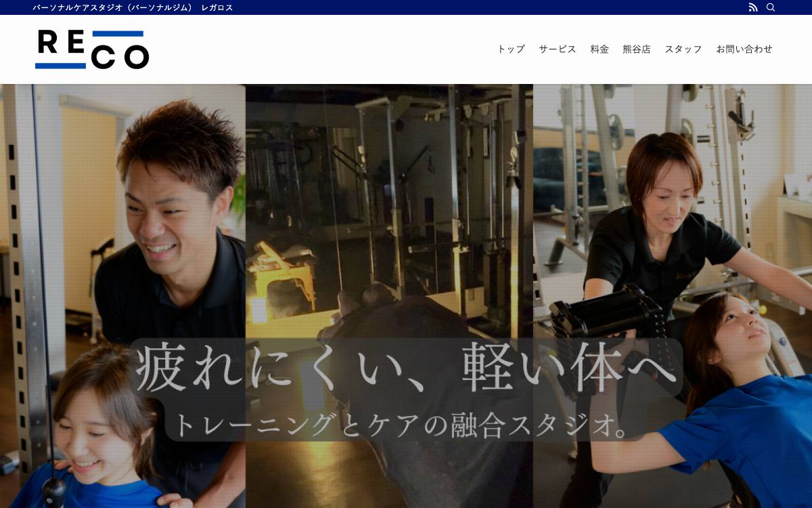
Task: Open the お問い合わせ menu item
Action: [744, 49]
